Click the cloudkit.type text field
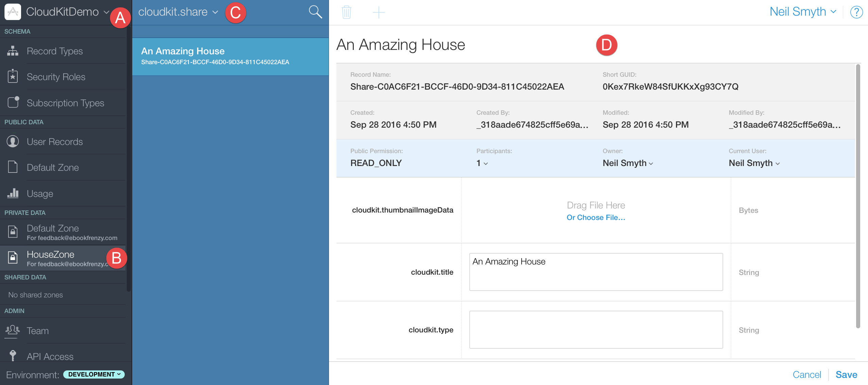The width and height of the screenshot is (868, 385). click(596, 329)
